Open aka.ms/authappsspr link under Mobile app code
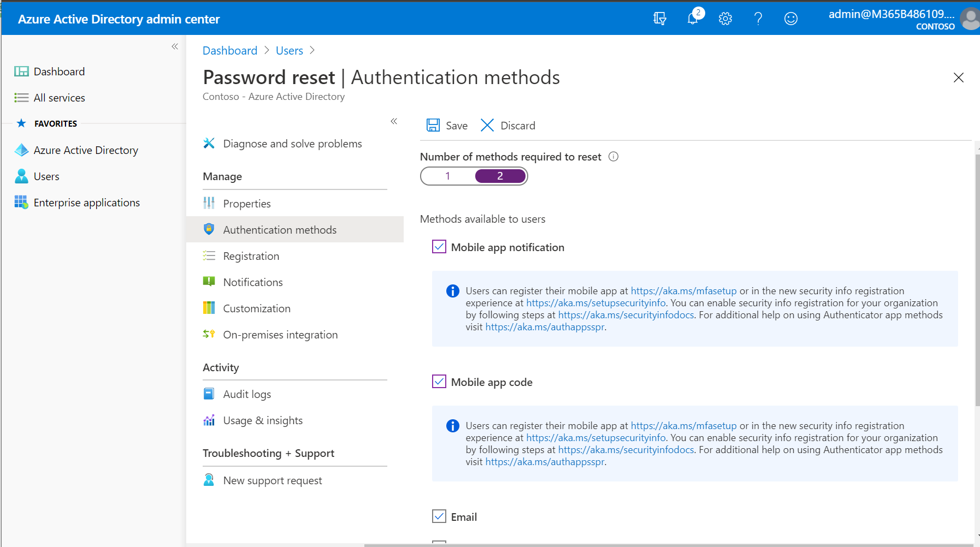Viewport: 980px width, 547px height. [x=545, y=462]
